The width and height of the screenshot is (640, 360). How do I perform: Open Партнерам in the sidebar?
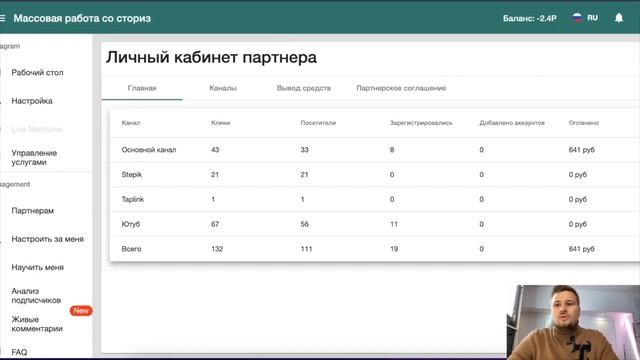33,211
